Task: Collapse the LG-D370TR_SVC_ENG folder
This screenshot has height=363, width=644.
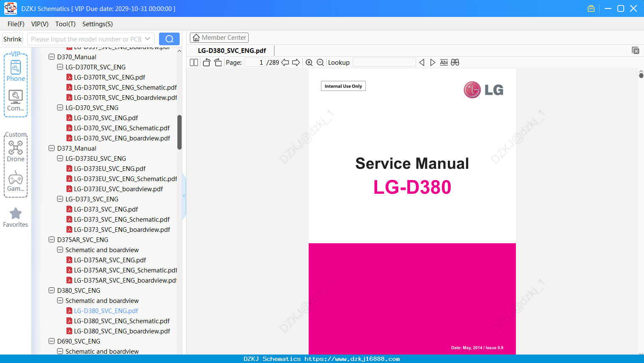Action: coord(60,67)
